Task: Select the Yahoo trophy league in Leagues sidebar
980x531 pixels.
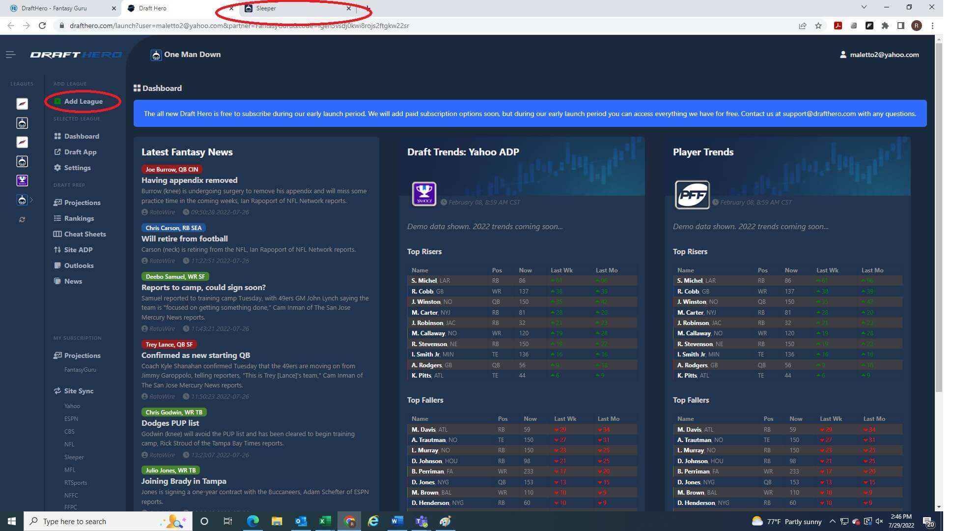Action: (x=22, y=180)
